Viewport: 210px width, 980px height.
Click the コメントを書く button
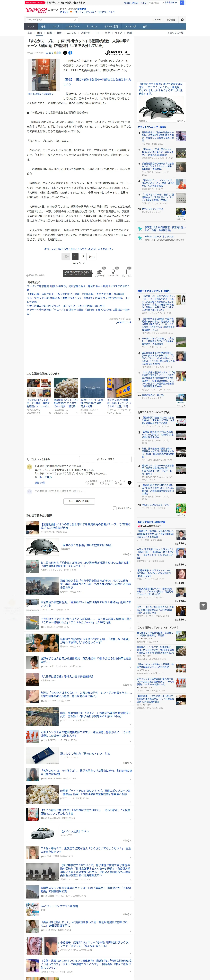(105, 459)
